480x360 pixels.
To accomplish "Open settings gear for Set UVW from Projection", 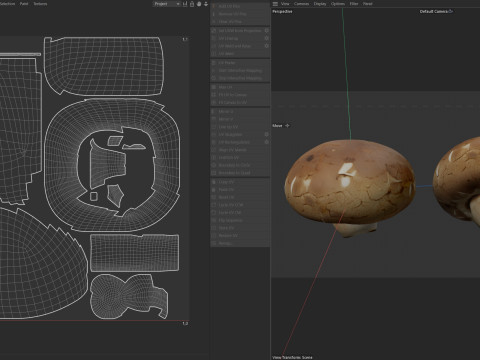I will (266, 30).
